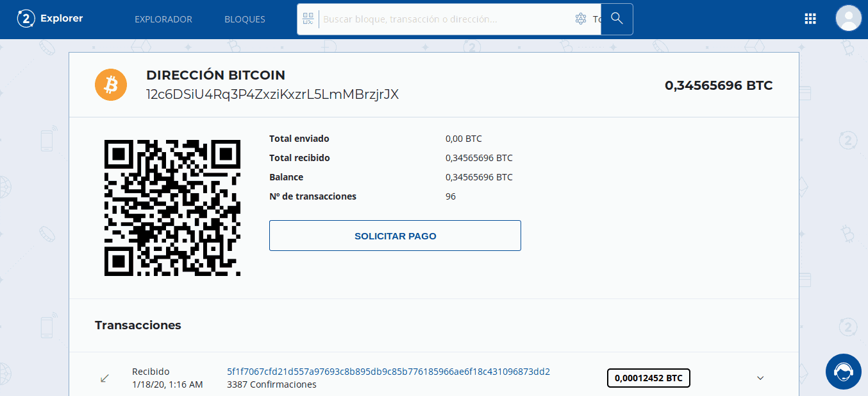
Task: Open transaction hash 5f1f7067cfd2... link
Action: tap(388, 372)
